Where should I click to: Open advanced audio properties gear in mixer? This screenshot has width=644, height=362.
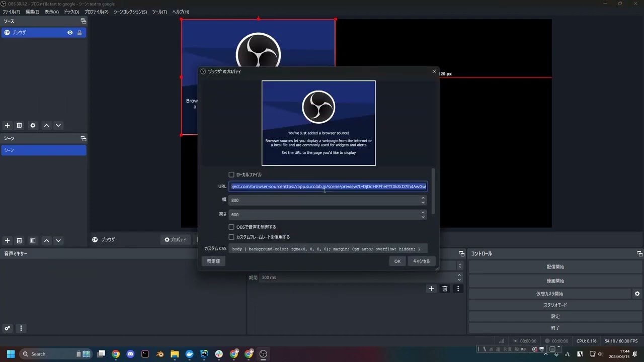tap(7, 328)
